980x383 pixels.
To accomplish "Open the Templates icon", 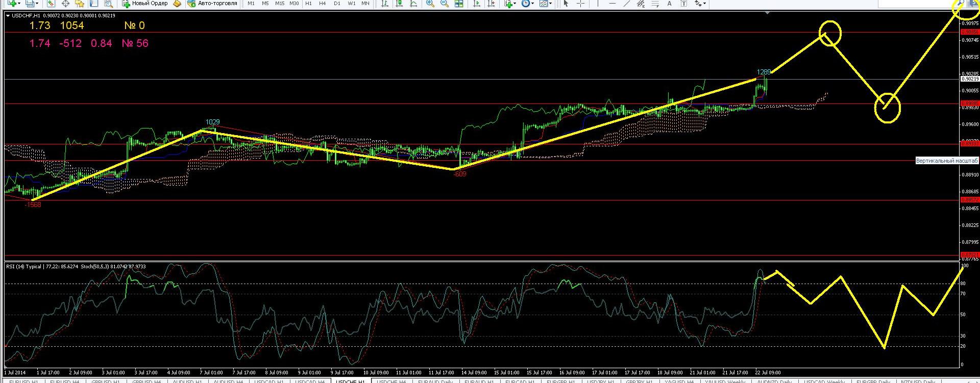I will coord(544,4).
